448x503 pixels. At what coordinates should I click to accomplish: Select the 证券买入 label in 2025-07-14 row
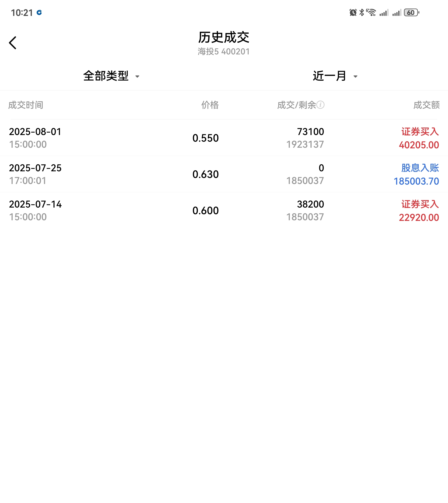pyautogui.click(x=420, y=204)
